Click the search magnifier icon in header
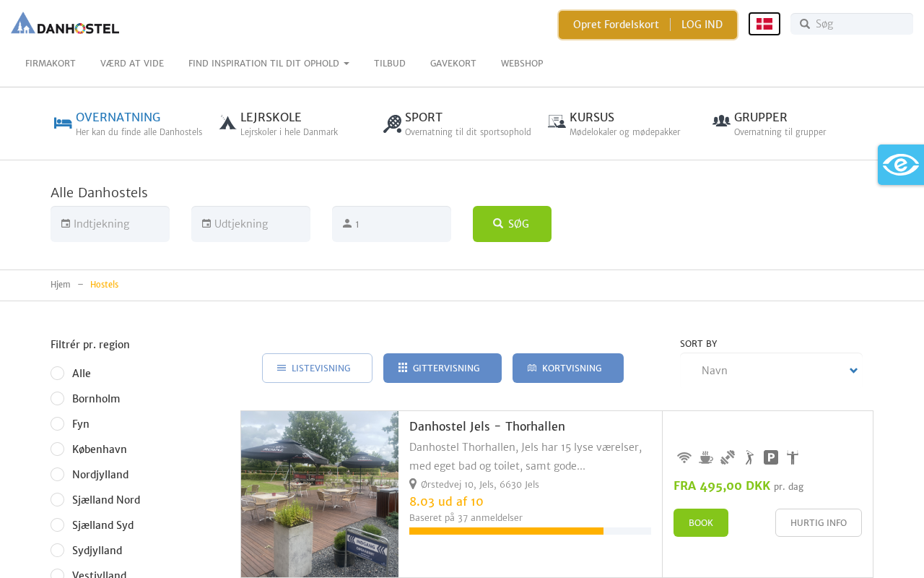The image size is (924, 578). (x=805, y=24)
